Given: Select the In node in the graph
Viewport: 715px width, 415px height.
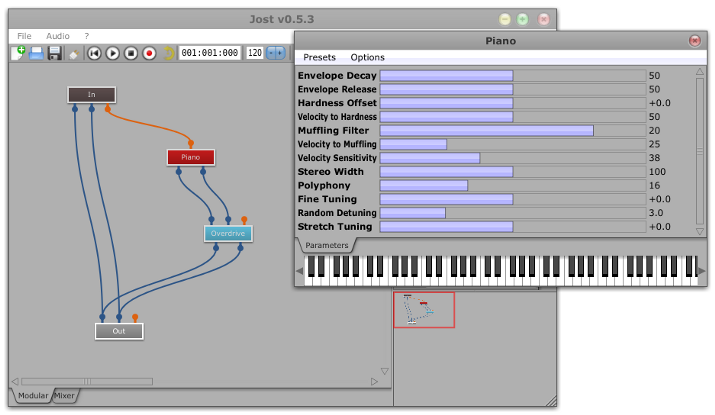Looking at the screenshot, I should 92,94.
